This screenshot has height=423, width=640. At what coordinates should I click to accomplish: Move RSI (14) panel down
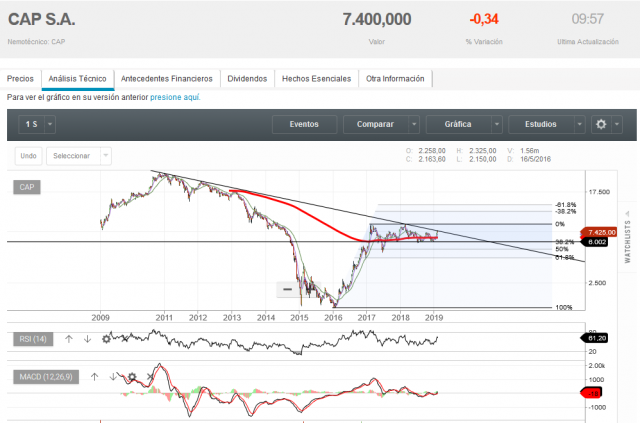[87, 339]
